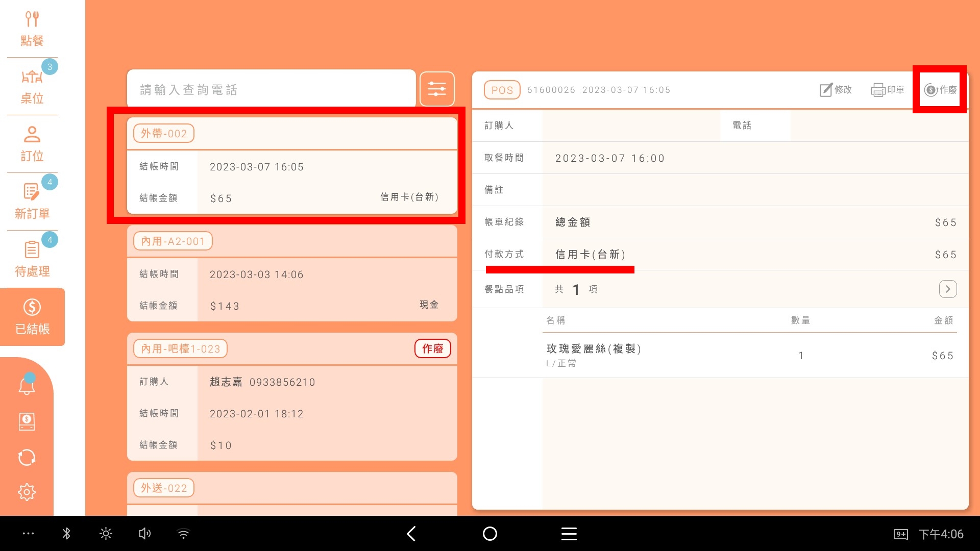Viewport: 980px width, 551px height.
Task: Select order card 內用-A2-001
Action: pyautogui.click(x=291, y=273)
